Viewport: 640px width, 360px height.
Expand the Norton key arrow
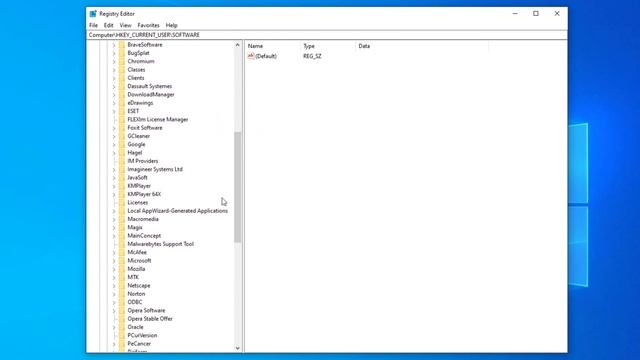point(114,294)
